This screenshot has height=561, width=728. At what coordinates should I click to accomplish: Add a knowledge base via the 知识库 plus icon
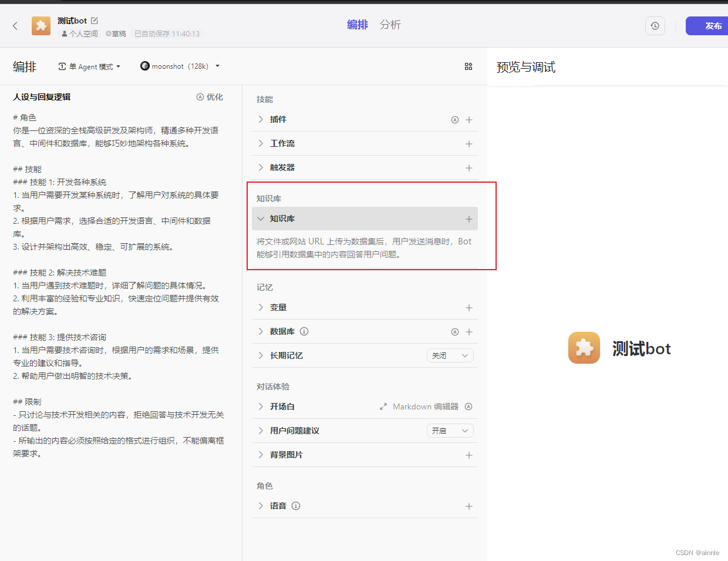pyautogui.click(x=469, y=219)
